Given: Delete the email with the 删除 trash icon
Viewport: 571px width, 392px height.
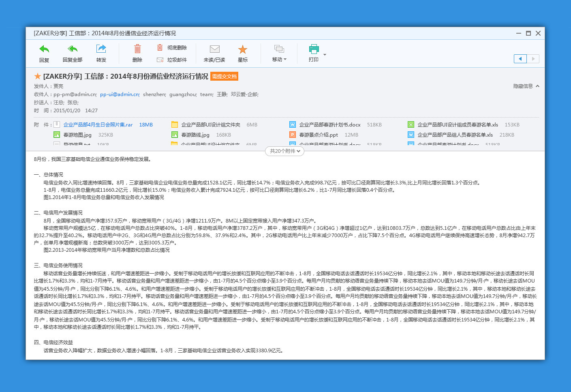Looking at the screenshot, I should pos(137,49).
